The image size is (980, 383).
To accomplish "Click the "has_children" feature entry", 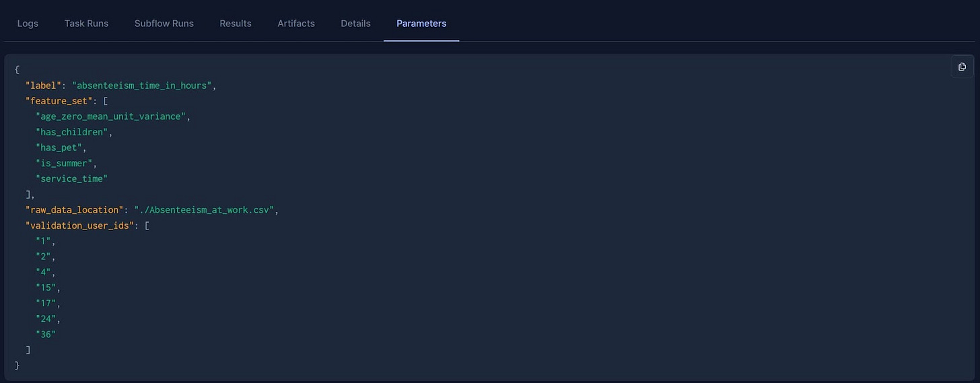I will (x=72, y=132).
